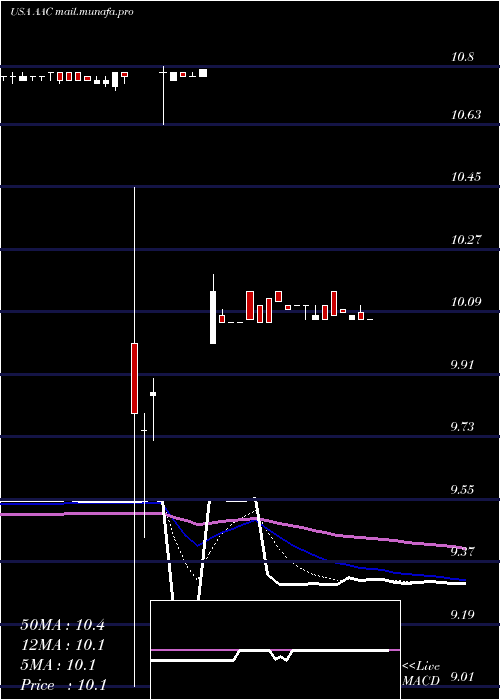
Task: Click the 5MA : 10.1 legend text
Action: click(x=58, y=665)
